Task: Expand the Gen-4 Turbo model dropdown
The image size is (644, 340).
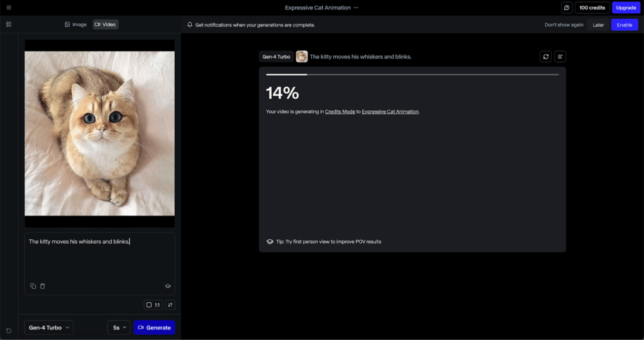Action: click(49, 327)
